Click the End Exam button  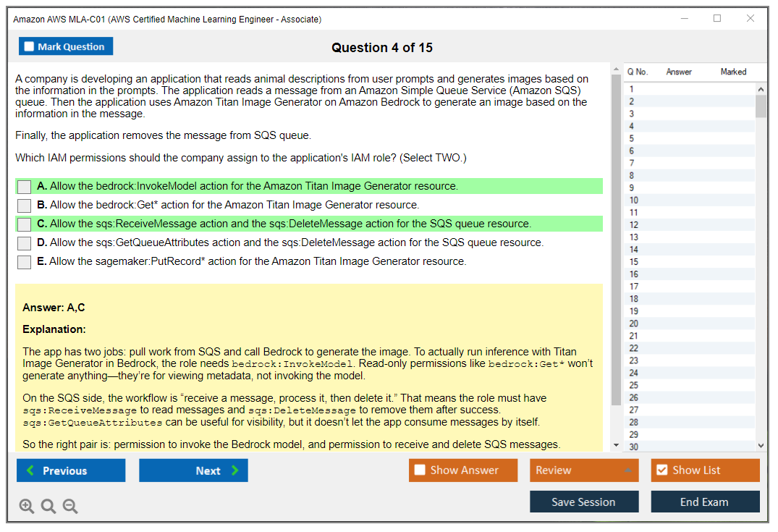pos(705,502)
